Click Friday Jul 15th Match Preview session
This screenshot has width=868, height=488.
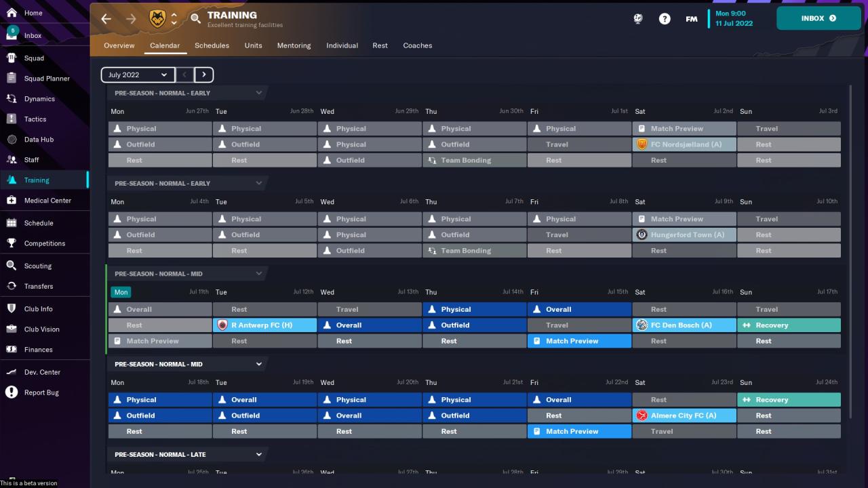[579, 341]
